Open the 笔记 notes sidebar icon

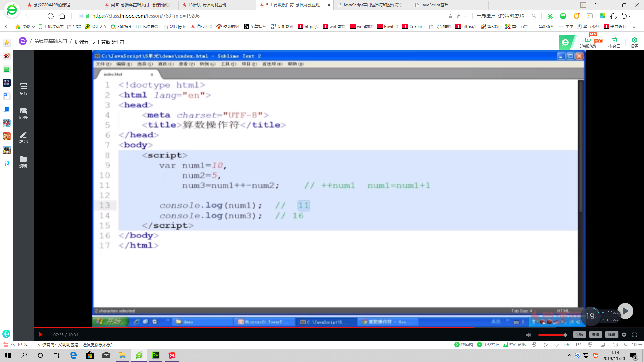click(23, 137)
